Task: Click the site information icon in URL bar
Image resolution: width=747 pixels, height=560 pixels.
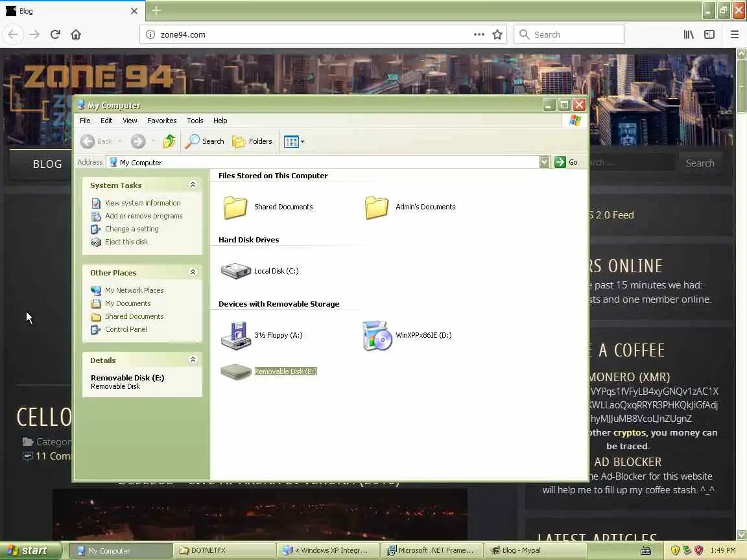Action: pos(150,34)
